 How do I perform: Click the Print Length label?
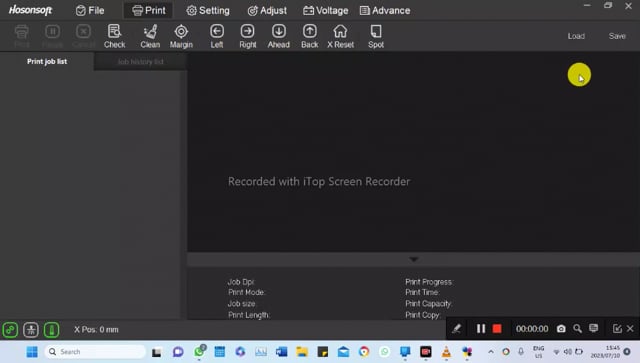pos(249,315)
